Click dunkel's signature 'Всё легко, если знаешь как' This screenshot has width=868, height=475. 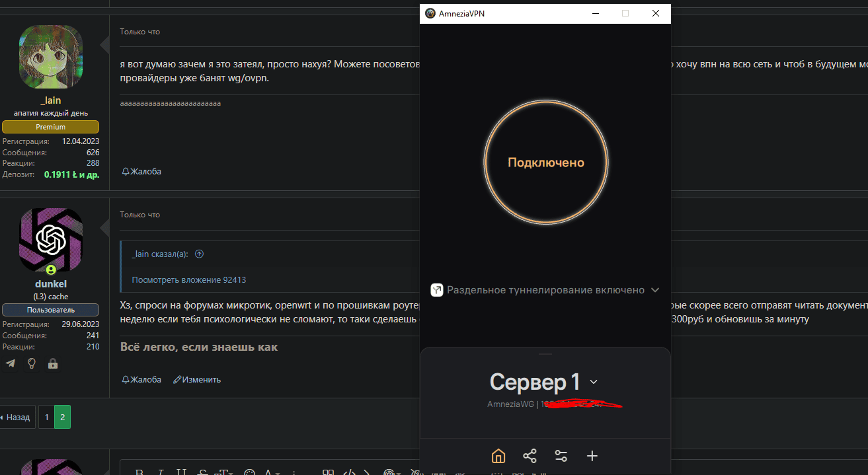(199, 347)
